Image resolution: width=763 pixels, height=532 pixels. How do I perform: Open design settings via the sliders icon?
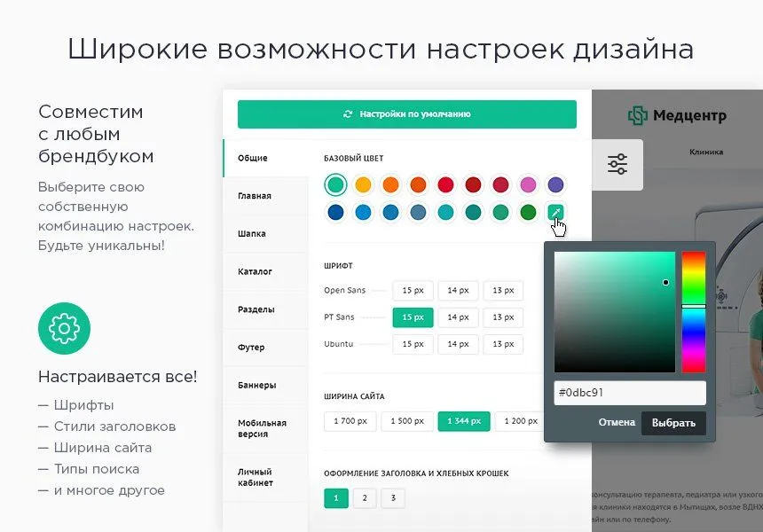tap(617, 164)
